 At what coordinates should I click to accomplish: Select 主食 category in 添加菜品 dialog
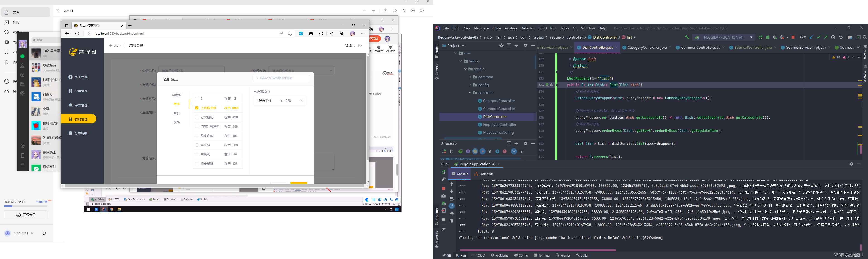(x=176, y=113)
